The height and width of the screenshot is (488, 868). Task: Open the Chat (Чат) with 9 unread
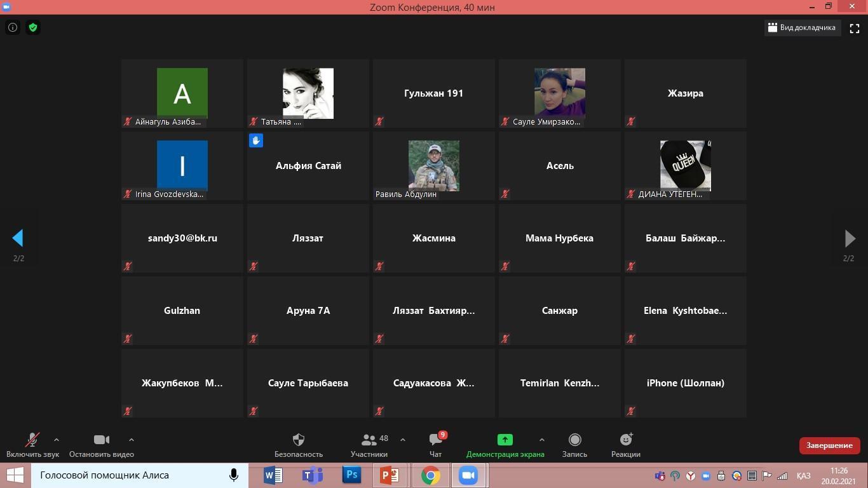tap(435, 445)
